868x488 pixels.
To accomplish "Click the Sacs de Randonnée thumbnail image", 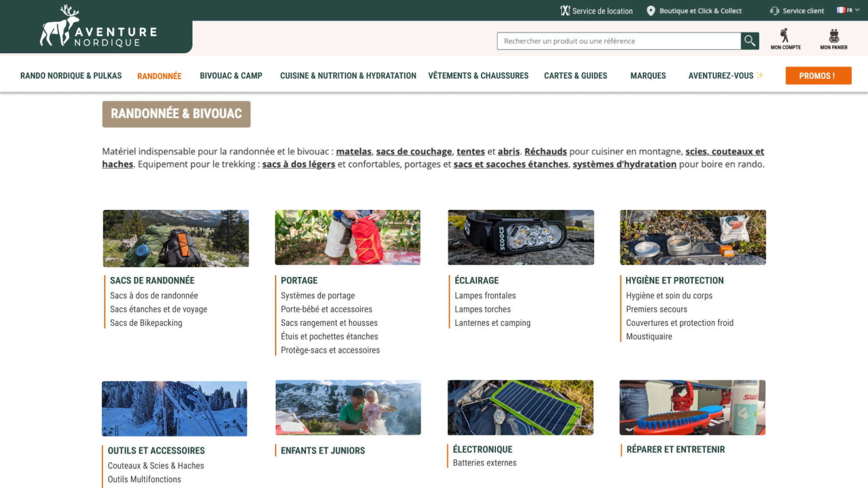I will click(176, 238).
